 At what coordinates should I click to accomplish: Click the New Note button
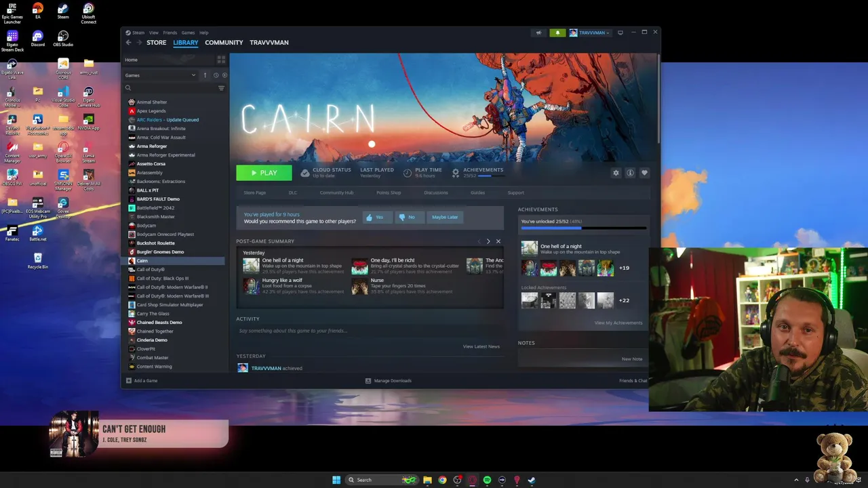tap(632, 359)
